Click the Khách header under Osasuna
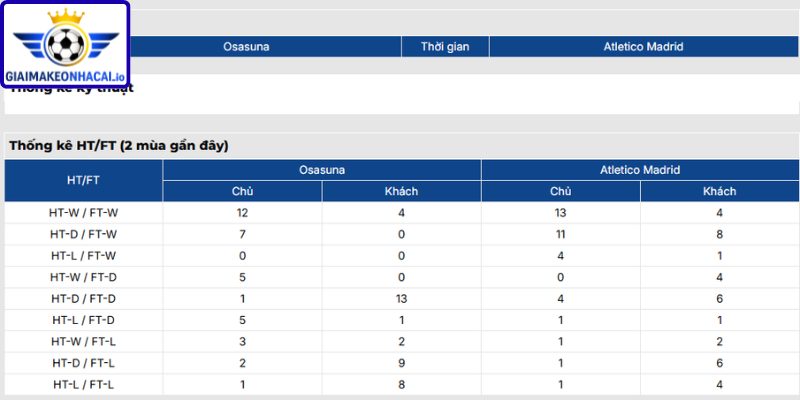 point(401,191)
